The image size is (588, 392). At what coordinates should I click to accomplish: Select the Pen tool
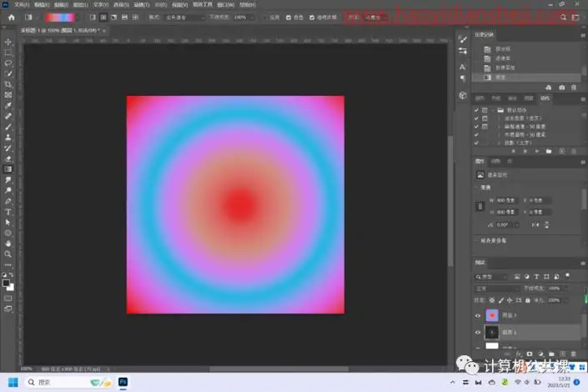point(8,201)
